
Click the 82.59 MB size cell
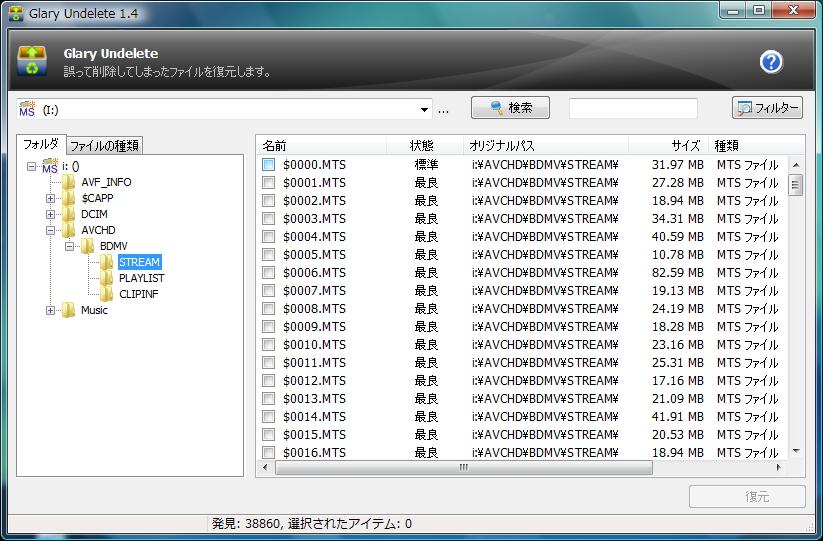677,273
